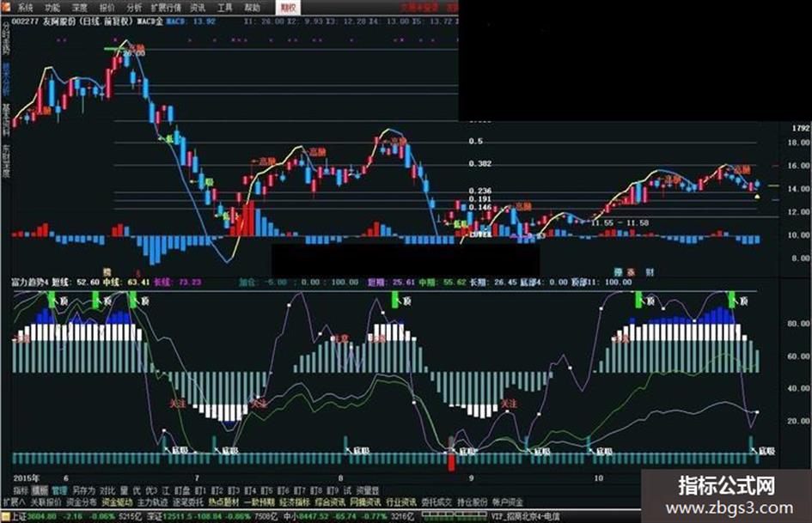
Task: Open the 资讯 menu
Action: [198, 7]
